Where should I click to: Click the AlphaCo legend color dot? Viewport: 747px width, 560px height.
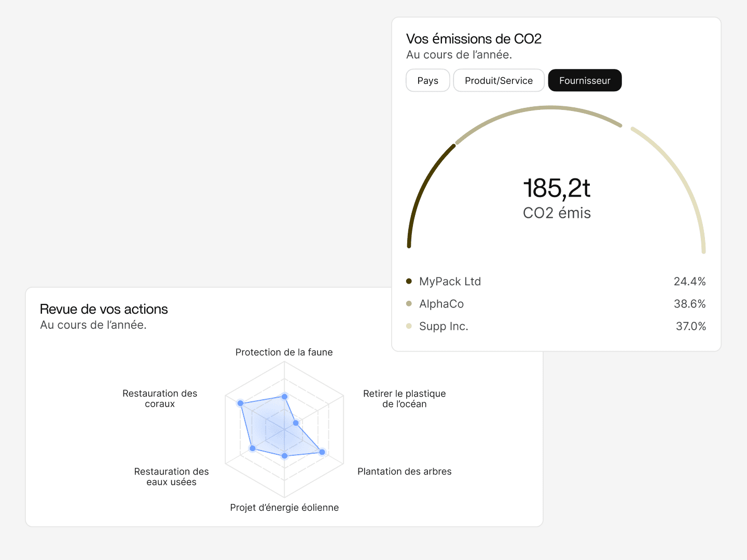(x=409, y=304)
